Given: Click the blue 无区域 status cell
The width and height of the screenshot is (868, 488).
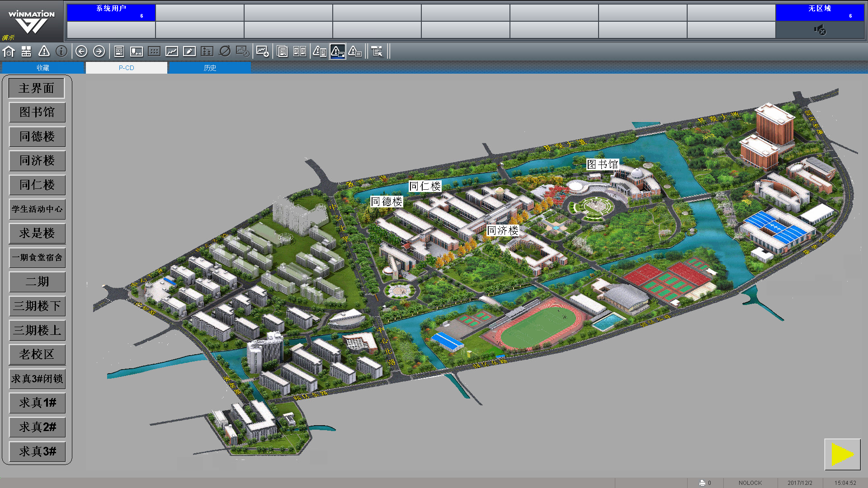Looking at the screenshot, I should pos(820,12).
